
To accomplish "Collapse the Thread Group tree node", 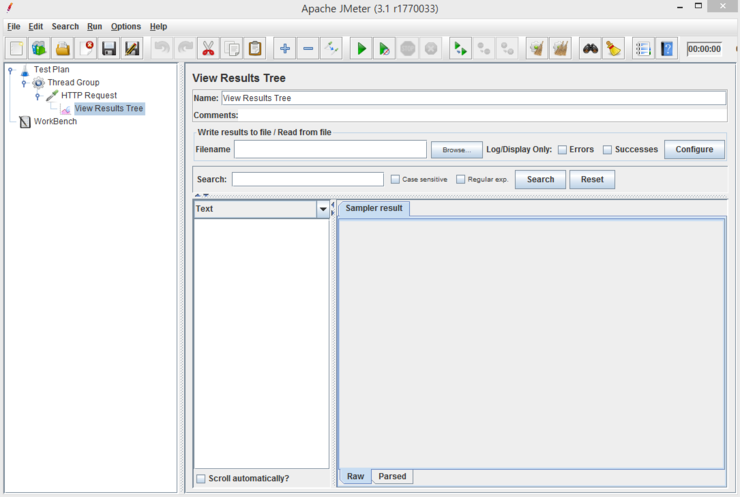I will click(x=24, y=83).
